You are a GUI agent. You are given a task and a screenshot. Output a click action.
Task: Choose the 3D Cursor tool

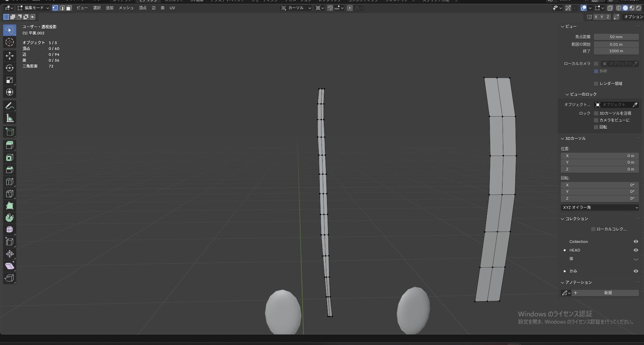(x=10, y=42)
